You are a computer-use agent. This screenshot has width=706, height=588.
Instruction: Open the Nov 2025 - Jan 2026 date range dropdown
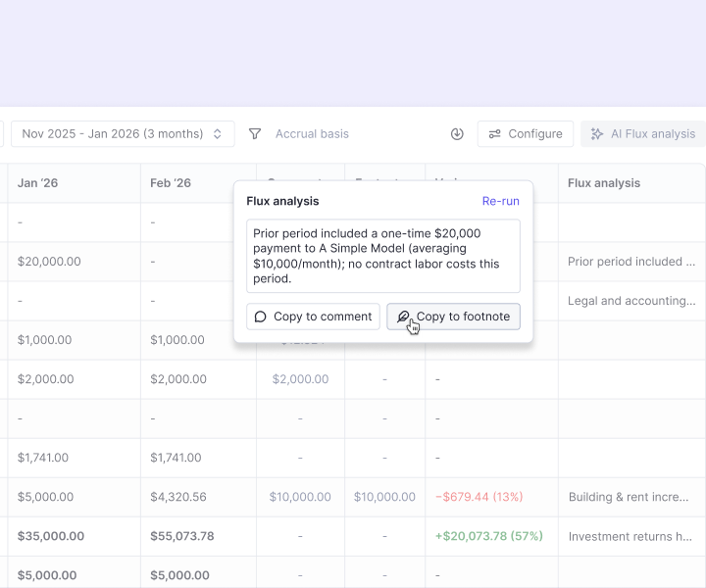click(123, 134)
